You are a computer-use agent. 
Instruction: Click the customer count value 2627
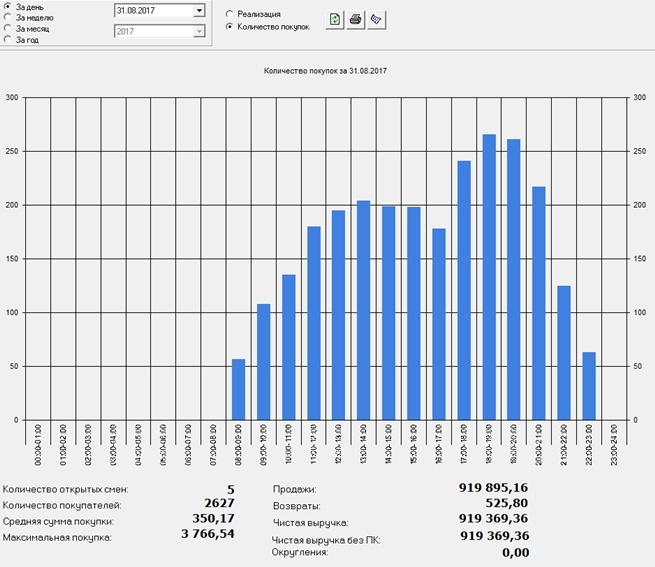pos(219,503)
